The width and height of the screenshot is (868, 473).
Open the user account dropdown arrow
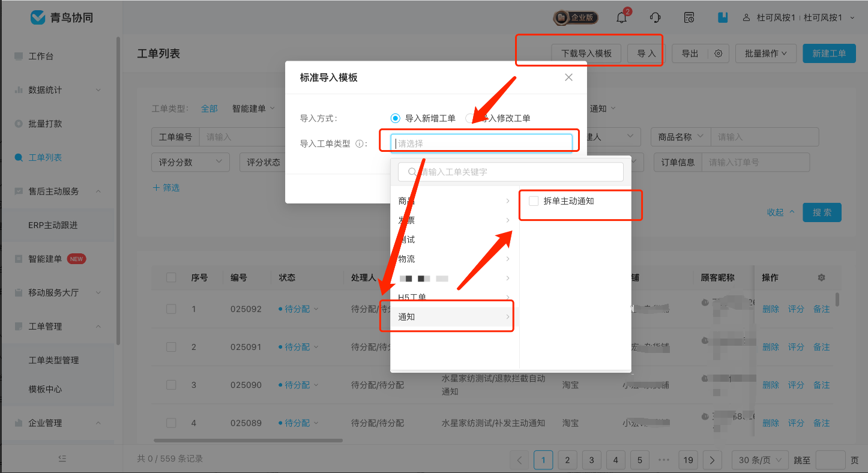coord(852,17)
